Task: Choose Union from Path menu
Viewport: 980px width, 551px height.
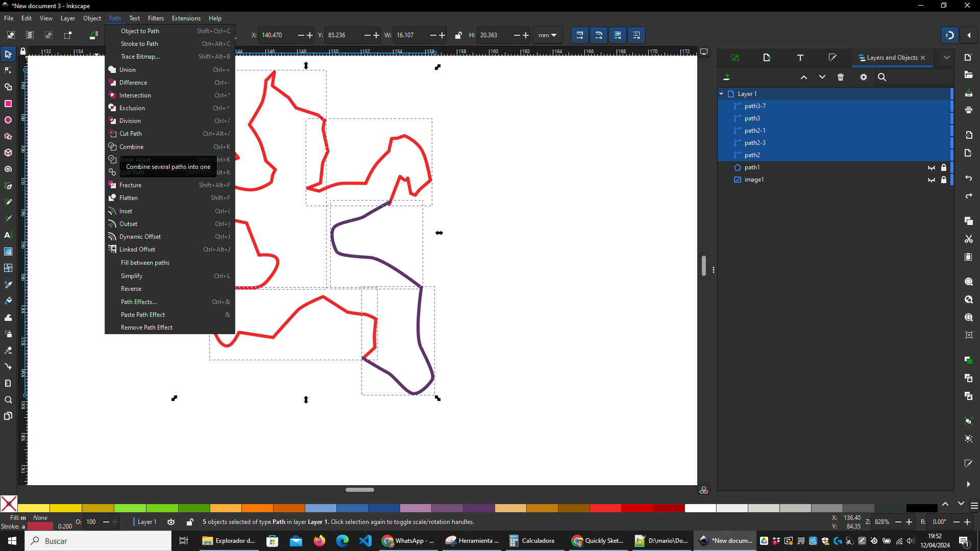Action: pos(169,70)
